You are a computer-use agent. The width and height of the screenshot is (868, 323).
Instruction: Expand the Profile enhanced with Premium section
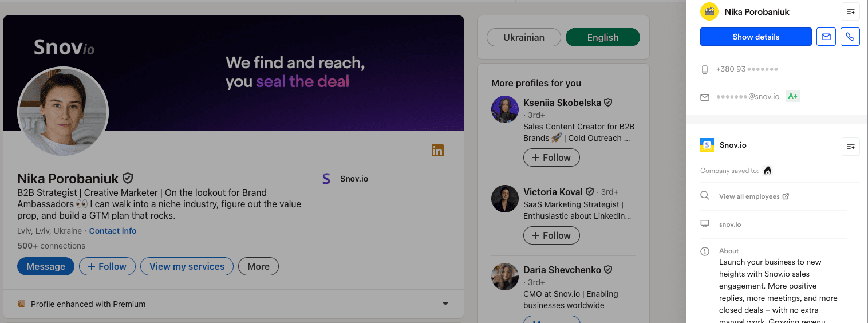(x=445, y=304)
